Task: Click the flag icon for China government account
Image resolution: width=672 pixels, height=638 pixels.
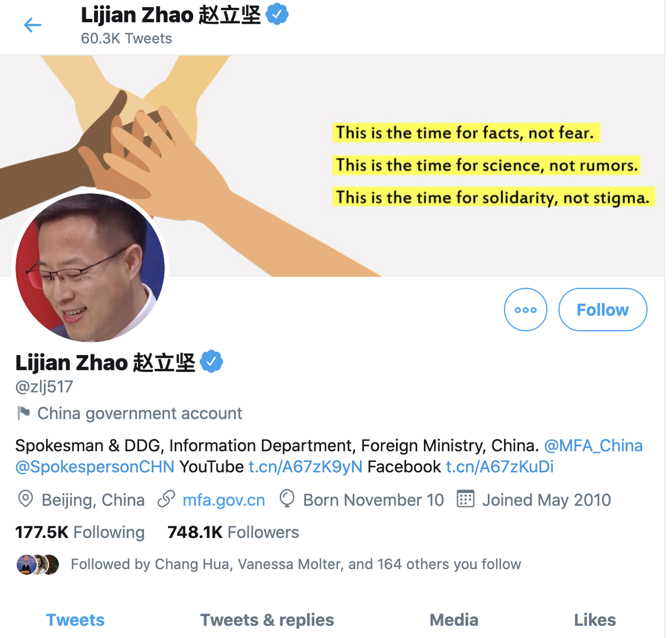Action: 24,413
